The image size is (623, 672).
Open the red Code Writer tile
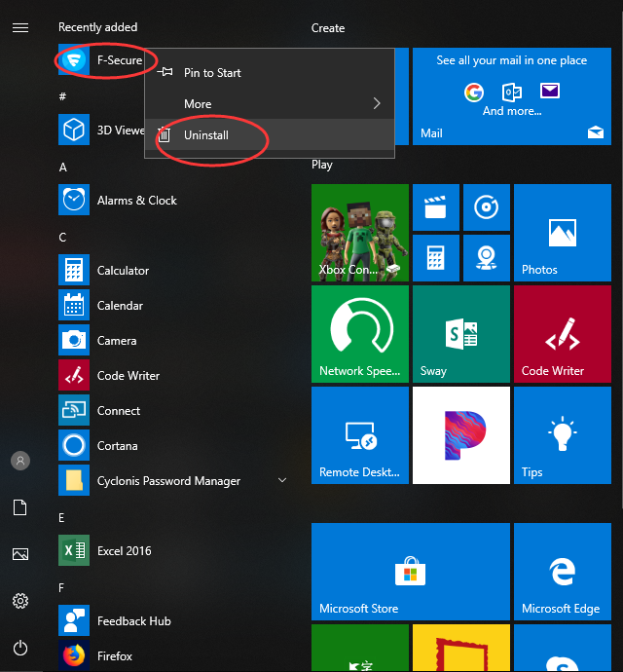(562, 334)
